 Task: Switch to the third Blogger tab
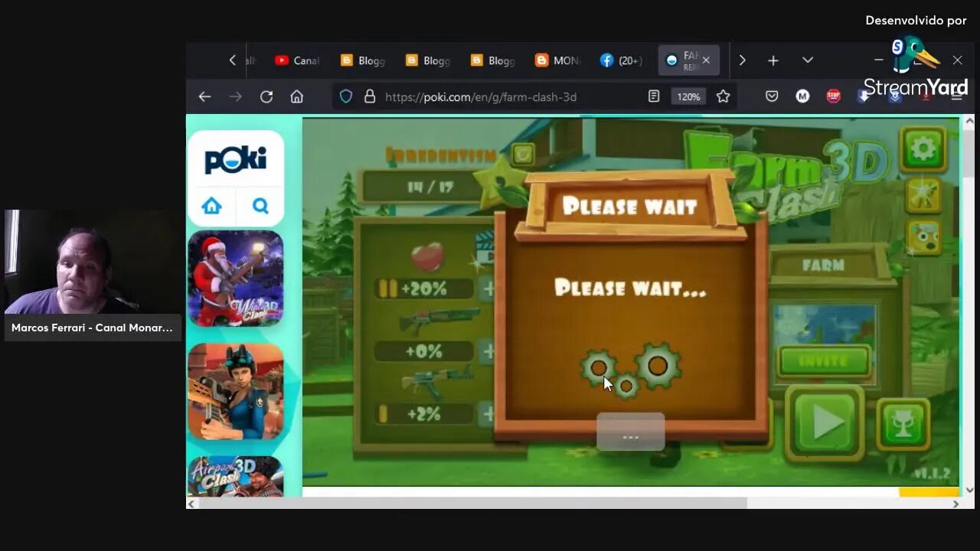[x=492, y=60]
